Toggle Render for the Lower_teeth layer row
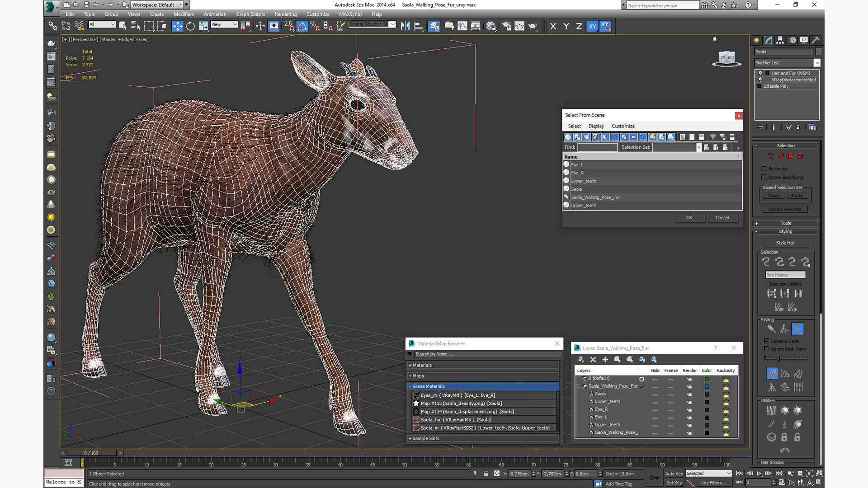 (x=689, y=402)
